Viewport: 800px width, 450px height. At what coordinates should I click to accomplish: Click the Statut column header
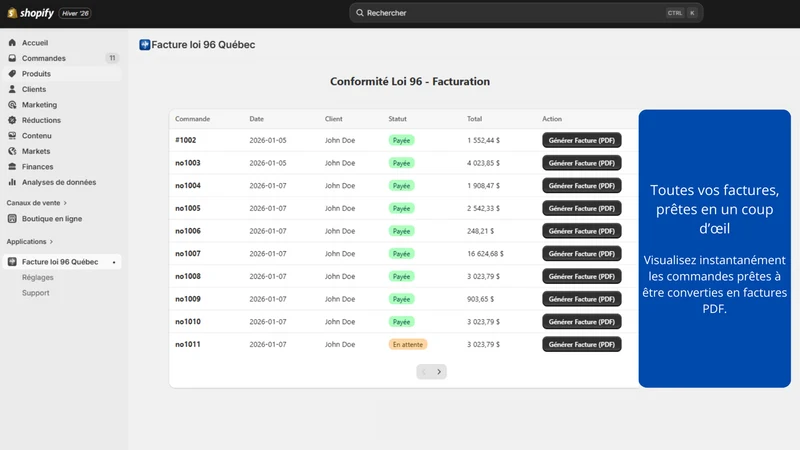(x=397, y=119)
